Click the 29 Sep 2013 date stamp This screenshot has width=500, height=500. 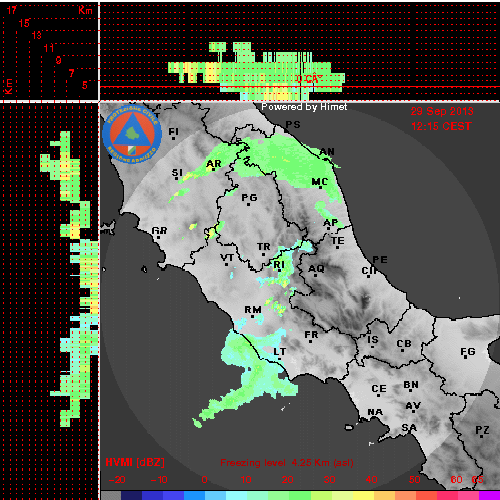click(442, 111)
